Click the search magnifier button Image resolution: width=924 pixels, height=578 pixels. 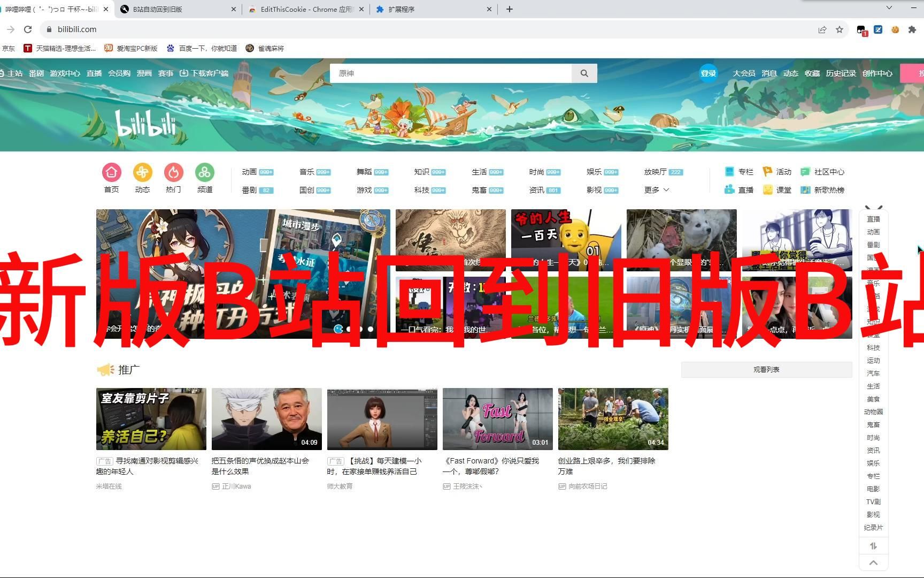[x=584, y=73]
